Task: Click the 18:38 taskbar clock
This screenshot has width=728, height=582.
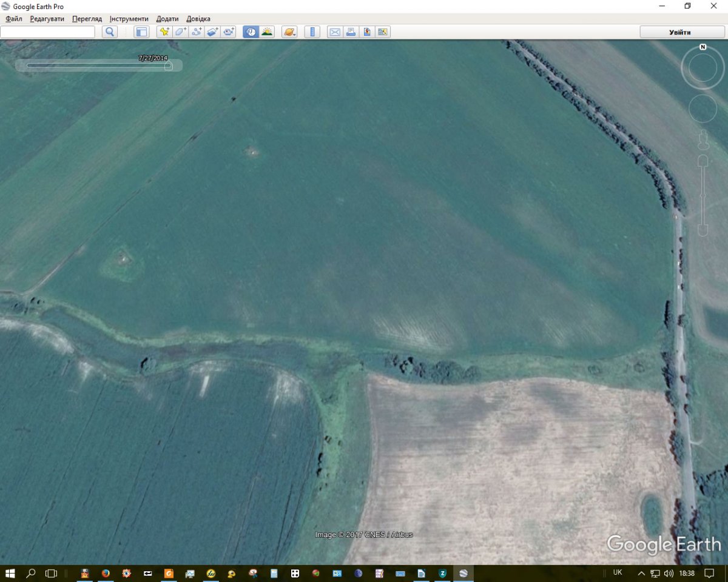Action: (687, 573)
